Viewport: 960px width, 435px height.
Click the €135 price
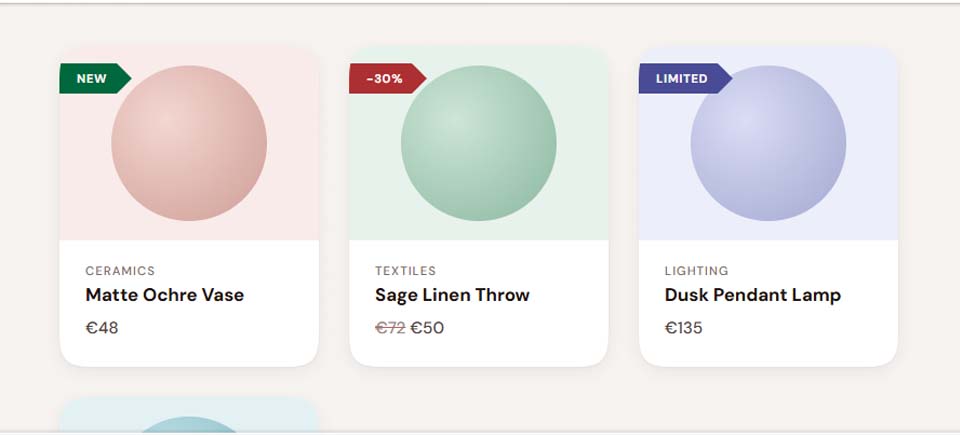click(x=684, y=328)
